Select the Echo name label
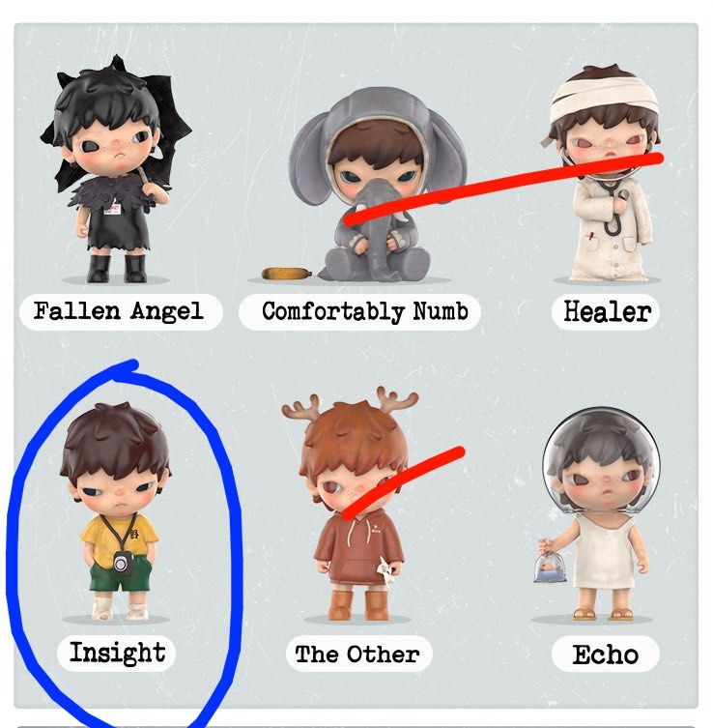The image size is (713, 728). click(x=606, y=654)
